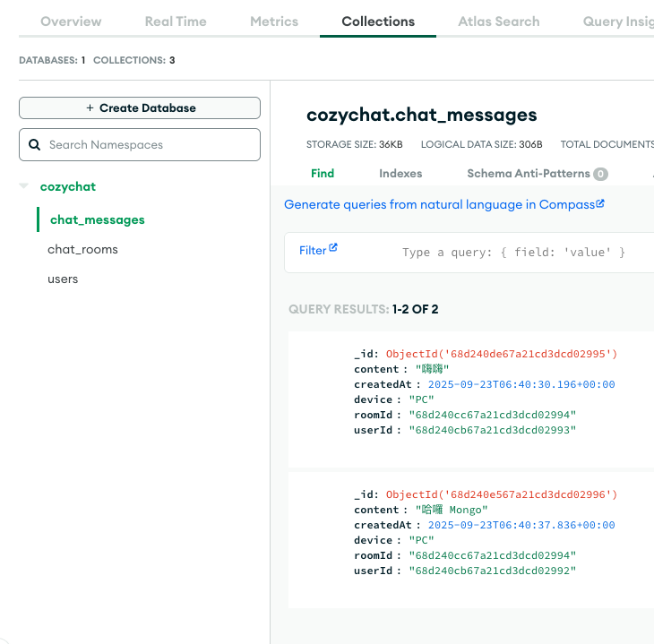Open the users collection
Viewport: 654px width, 644px height.
[x=63, y=279]
